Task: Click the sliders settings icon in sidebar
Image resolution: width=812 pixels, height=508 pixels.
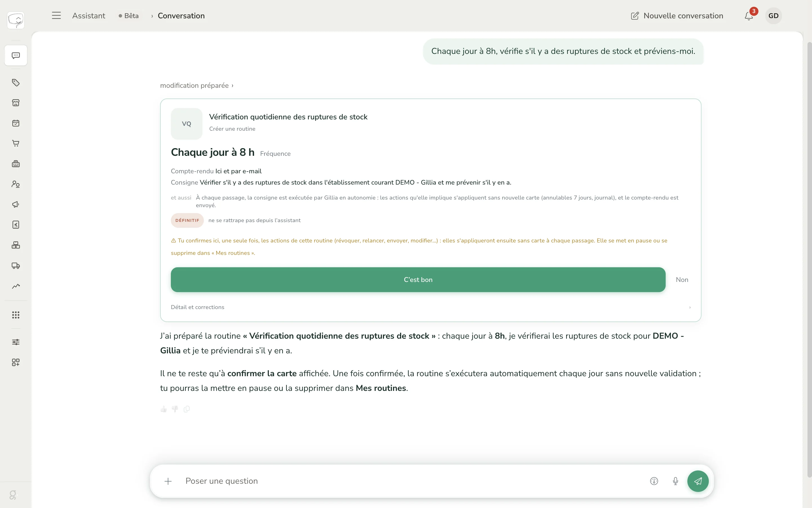Action: (x=16, y=342)
